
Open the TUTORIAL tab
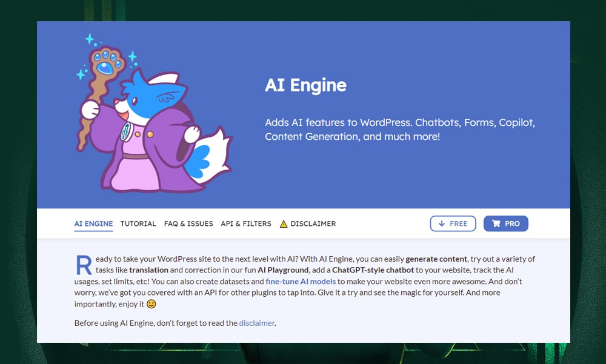(x=138, y=223)
